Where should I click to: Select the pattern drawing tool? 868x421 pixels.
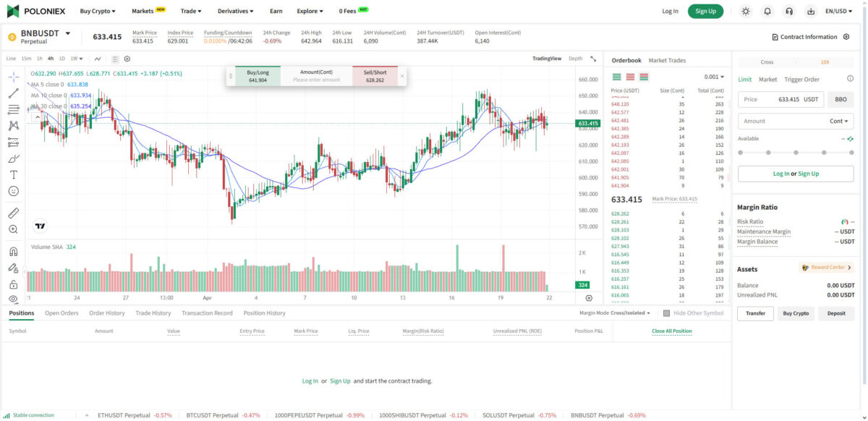tap(13, 126)
